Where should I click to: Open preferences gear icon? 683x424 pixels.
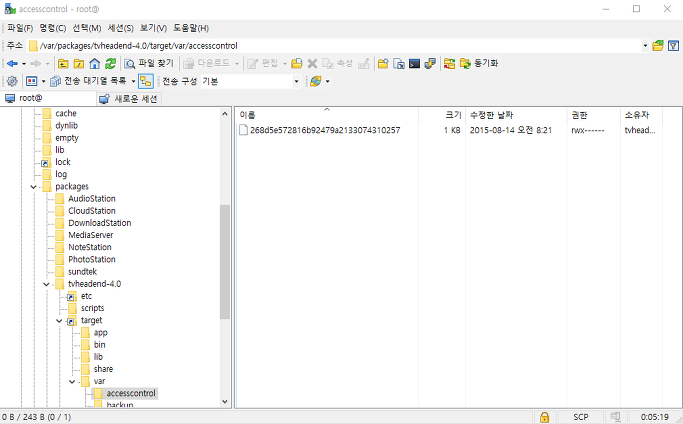(x=12, y=81)
